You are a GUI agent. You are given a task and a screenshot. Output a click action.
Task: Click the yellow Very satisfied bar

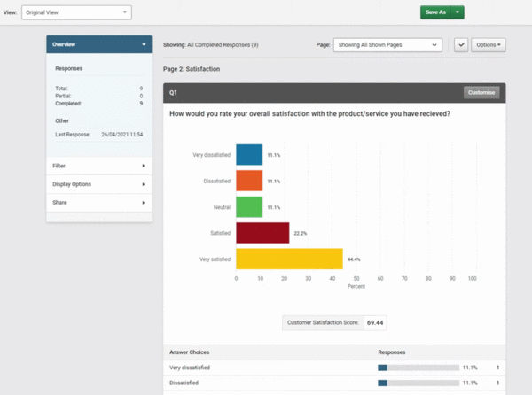289,259
